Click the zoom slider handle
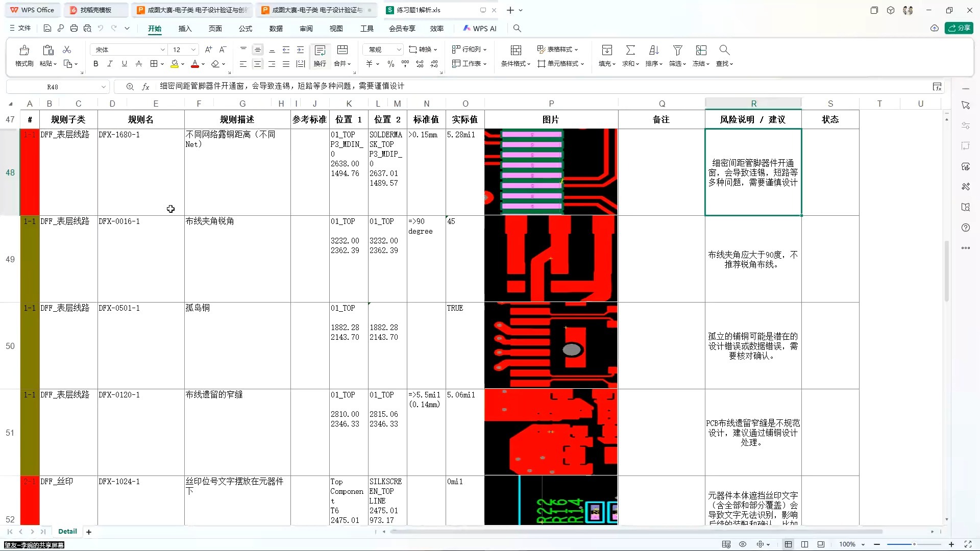Screen dimensions: 980x551 coord(914,544)
